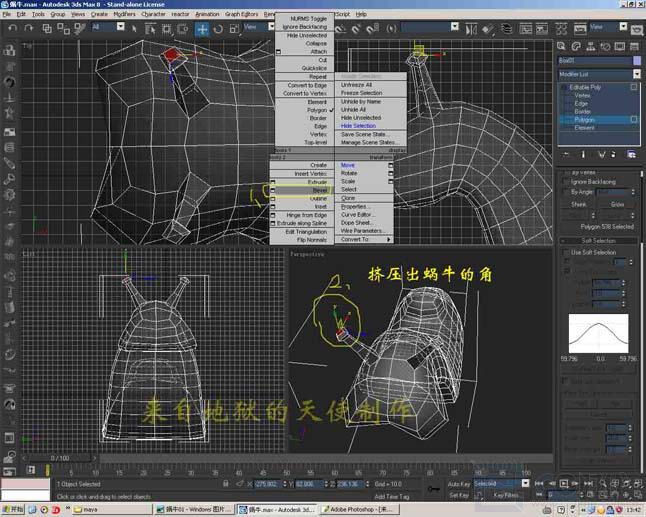
Task: Enable Use Soft Selection checkbox
Action: click(x=566, y=252)
